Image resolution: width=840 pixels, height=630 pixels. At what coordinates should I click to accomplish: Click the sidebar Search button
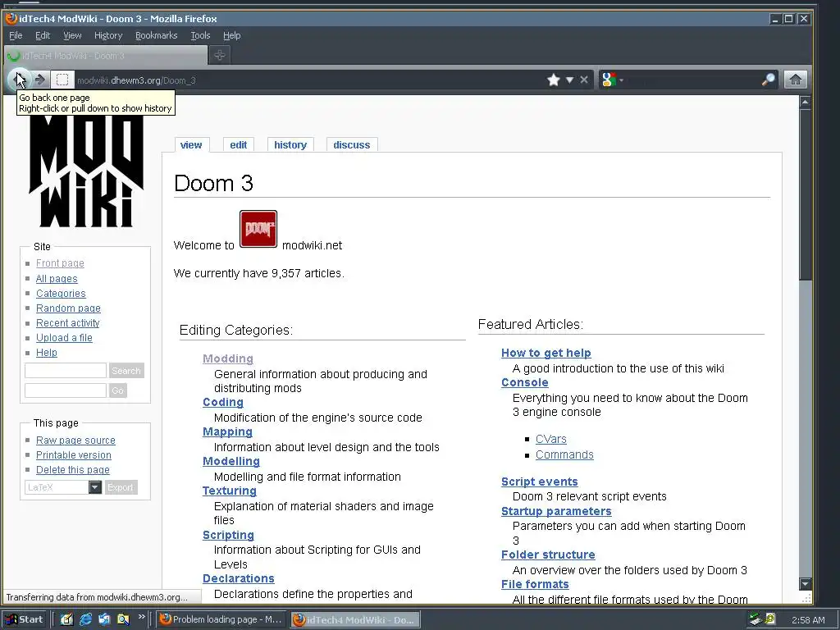tap(126, 371)
